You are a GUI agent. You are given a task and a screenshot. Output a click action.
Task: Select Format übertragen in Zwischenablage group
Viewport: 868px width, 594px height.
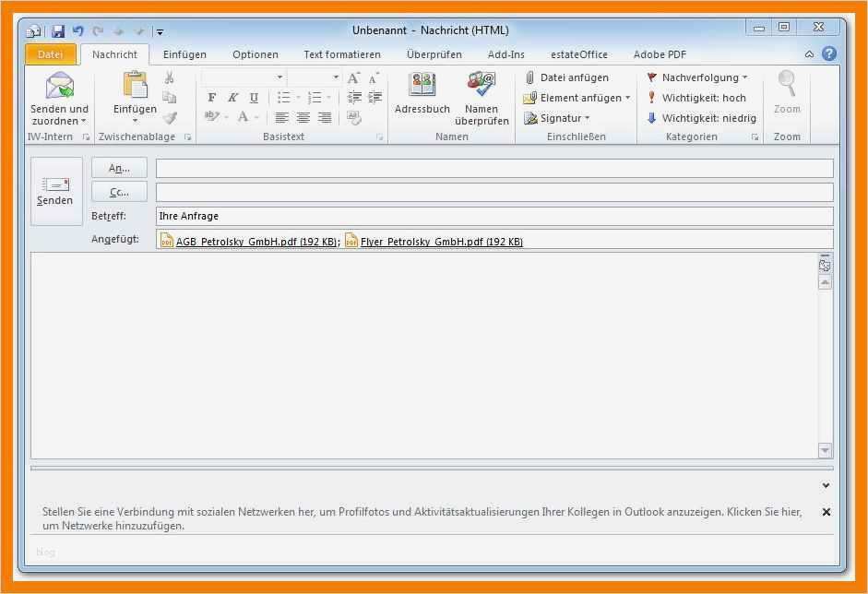[171, 117]
